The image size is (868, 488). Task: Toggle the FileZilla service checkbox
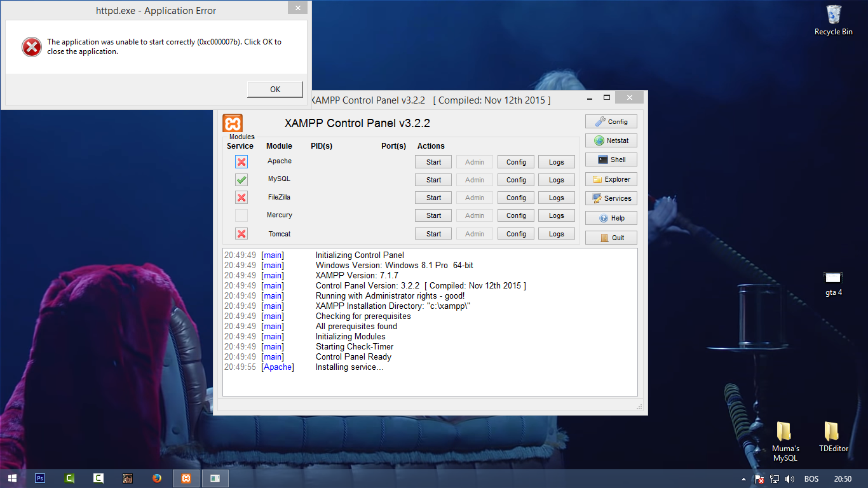(x=241, y=198)
